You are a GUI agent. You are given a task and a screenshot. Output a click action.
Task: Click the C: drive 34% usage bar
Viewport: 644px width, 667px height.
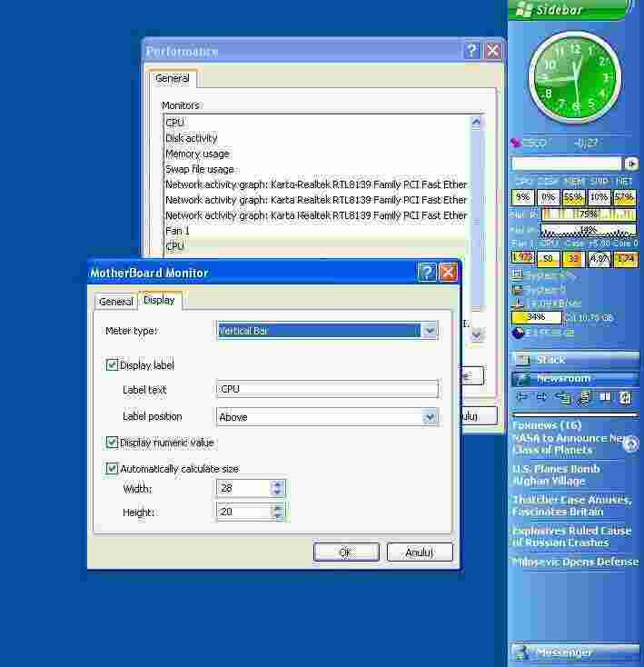(536, 318)
